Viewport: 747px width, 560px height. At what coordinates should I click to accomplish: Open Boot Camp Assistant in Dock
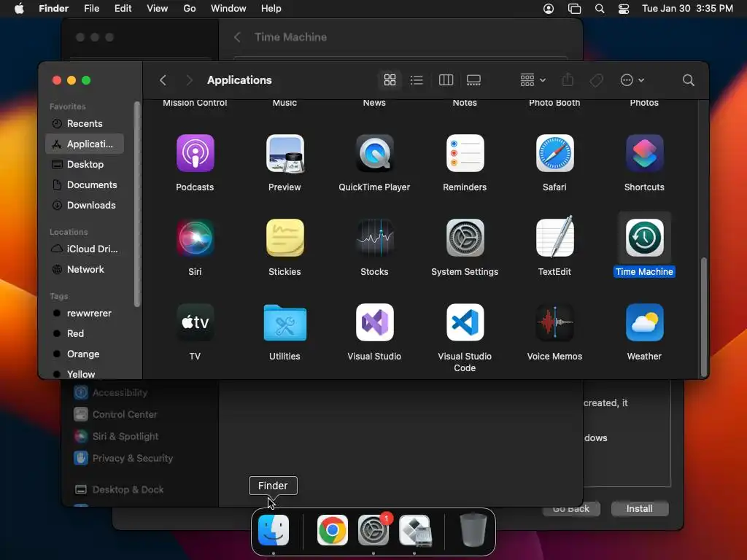[415, 530]
